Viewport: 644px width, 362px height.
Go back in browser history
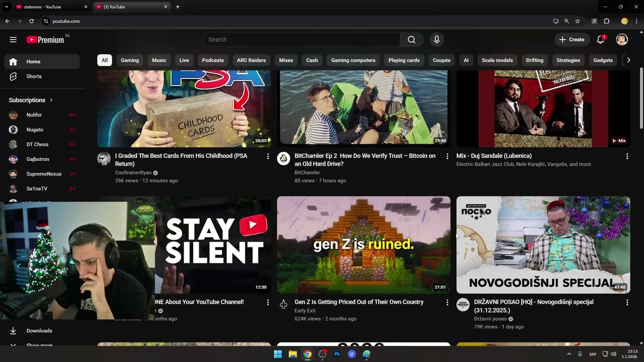pyautogui.click(x=7, y=21)
